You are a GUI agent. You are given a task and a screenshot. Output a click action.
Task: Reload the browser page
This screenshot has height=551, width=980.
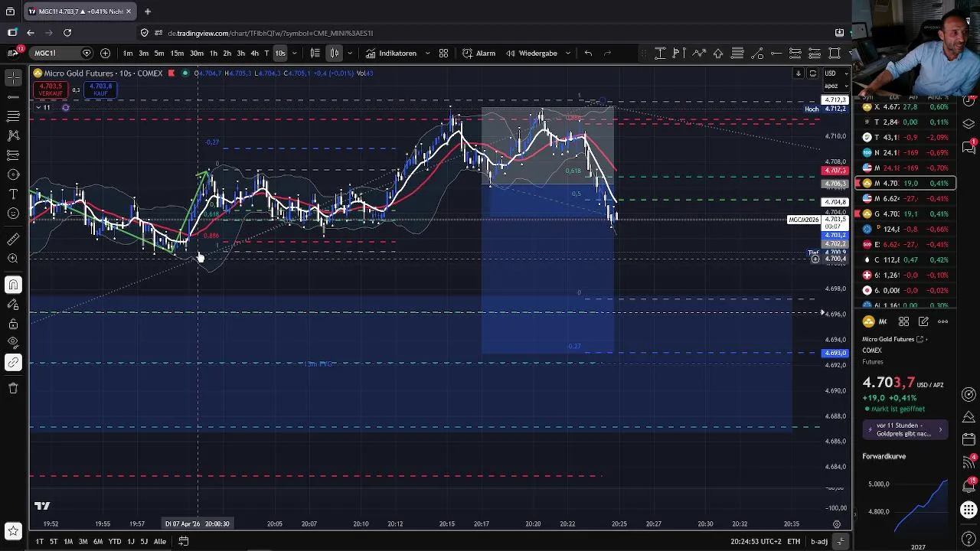67,33
